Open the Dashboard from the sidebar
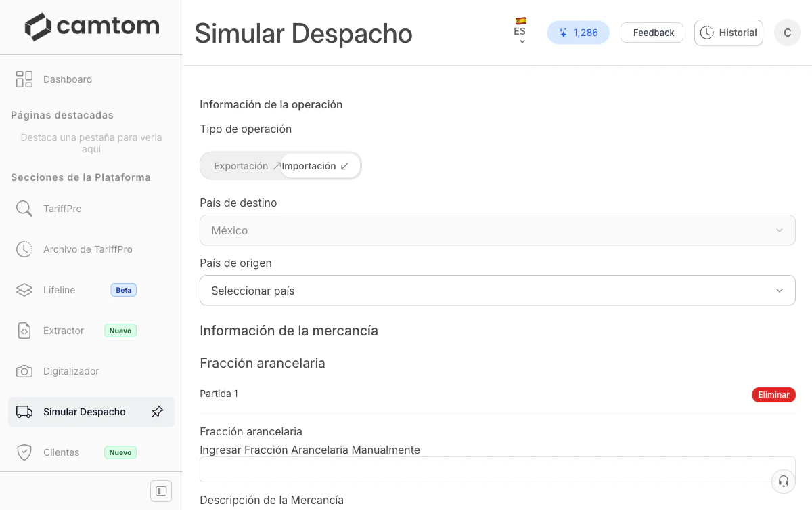Viewport: 812px width, 510px height. click(x=68, y=79)
